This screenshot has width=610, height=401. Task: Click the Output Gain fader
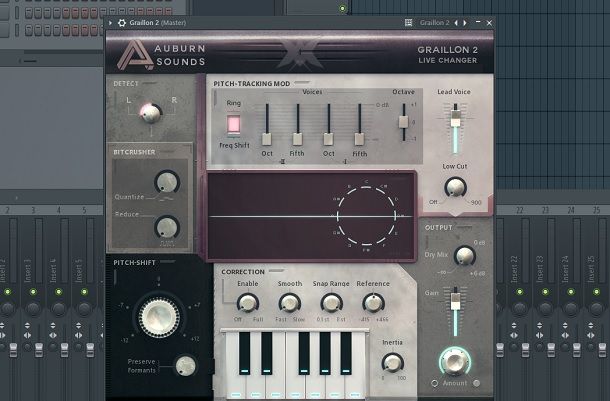(455, 302)
